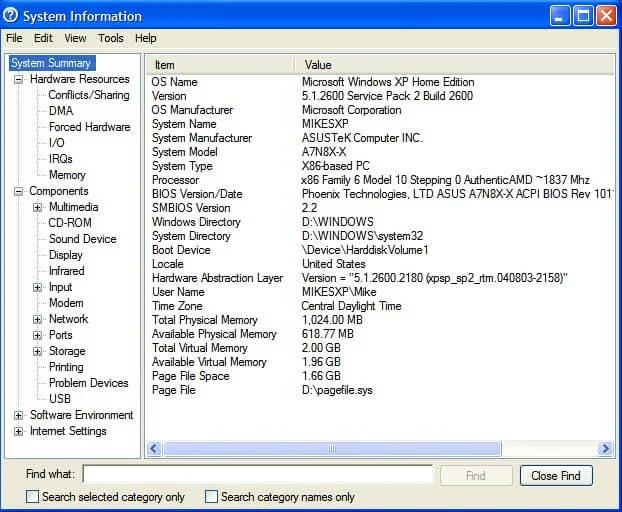The height and width of the screenshot is (512, 622).
Task: Click the Item column header
Action: (221, 65)
